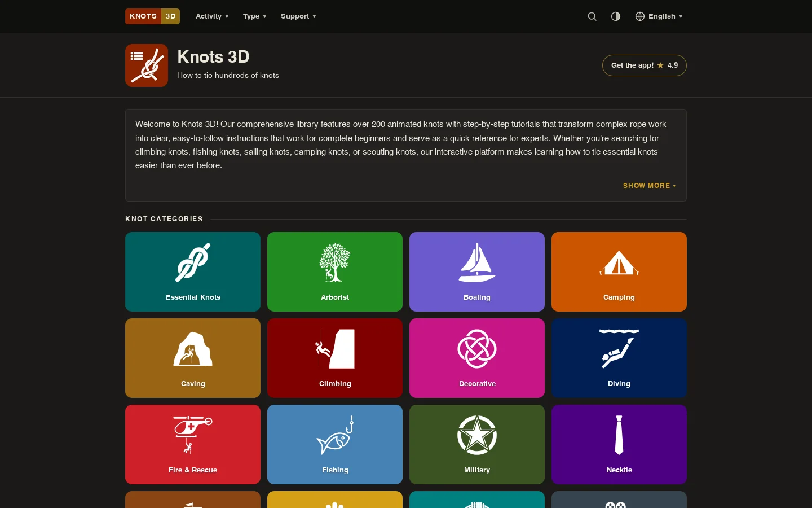Open the Essential Knots category icon
This screenshot has height=508, width=812.
193,262
